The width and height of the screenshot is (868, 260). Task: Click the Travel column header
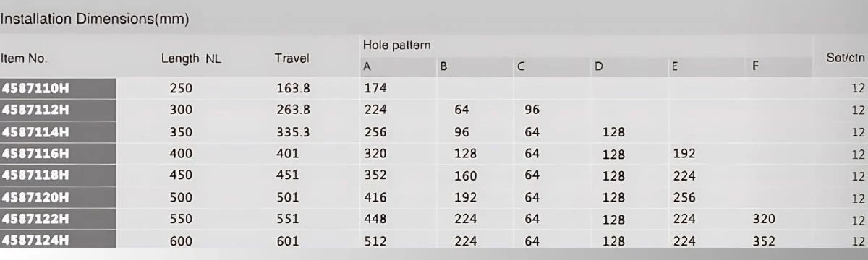[x=292, y=58]
